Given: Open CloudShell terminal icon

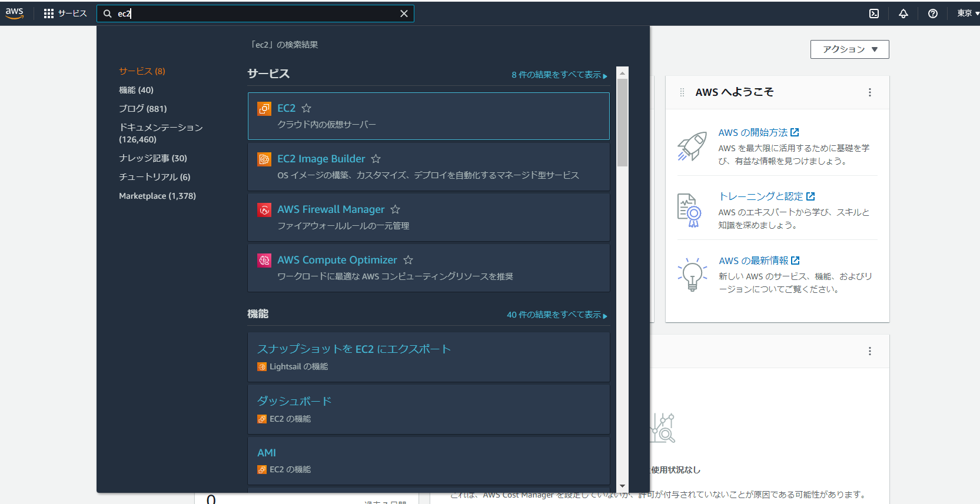Looking at the screenshot, I should pyautogui.click(x=874, y=14).
